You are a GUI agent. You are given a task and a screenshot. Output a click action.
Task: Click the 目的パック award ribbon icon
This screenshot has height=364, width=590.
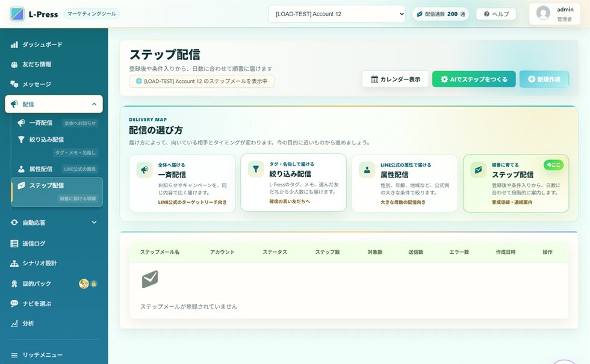coord(14,284)
